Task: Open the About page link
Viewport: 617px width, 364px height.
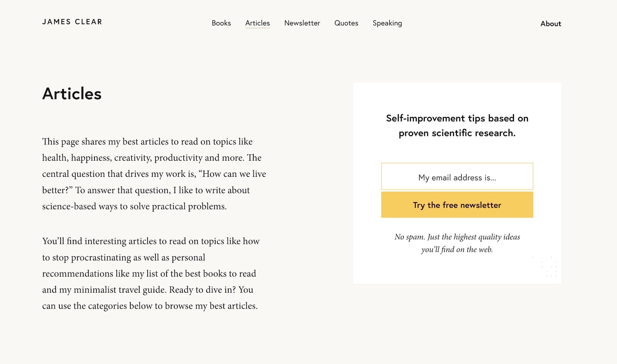Action: tap(551, 23)
